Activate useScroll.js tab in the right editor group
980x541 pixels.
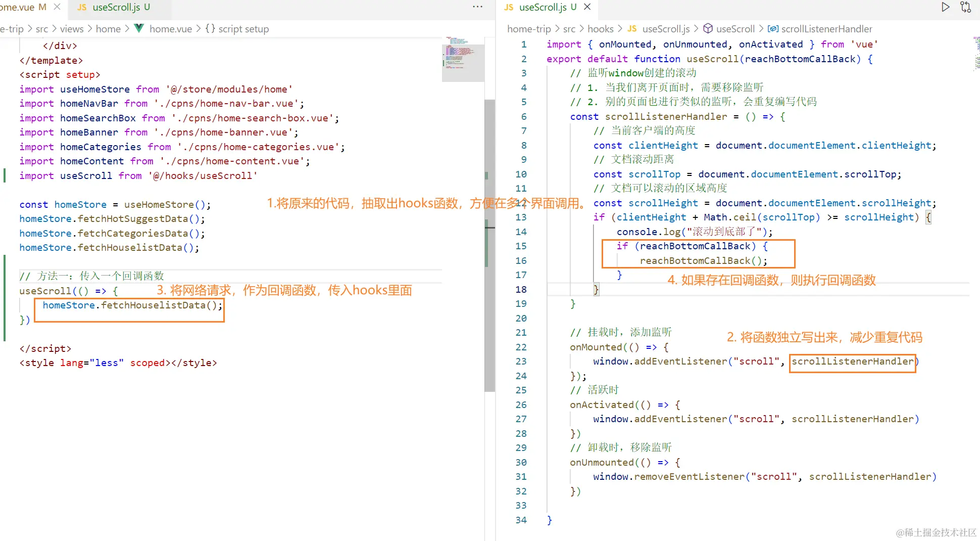pyautogui.click(x=547, y=7)
